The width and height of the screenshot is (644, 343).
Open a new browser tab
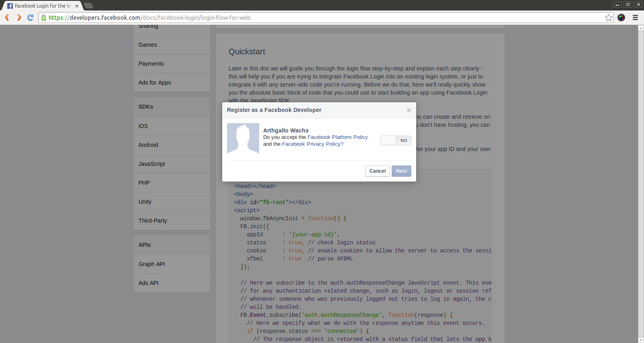point(89,6)
